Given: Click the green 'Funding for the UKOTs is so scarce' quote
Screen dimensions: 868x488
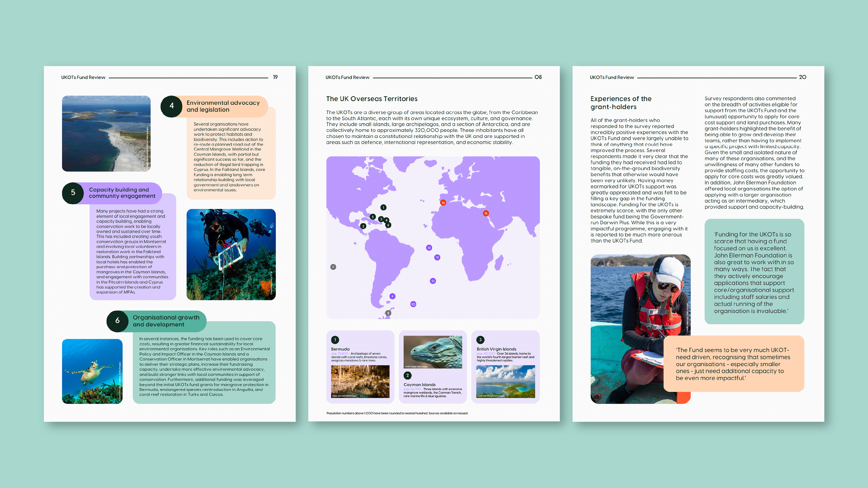Looking at the screenshot, I should pos(754,272).
